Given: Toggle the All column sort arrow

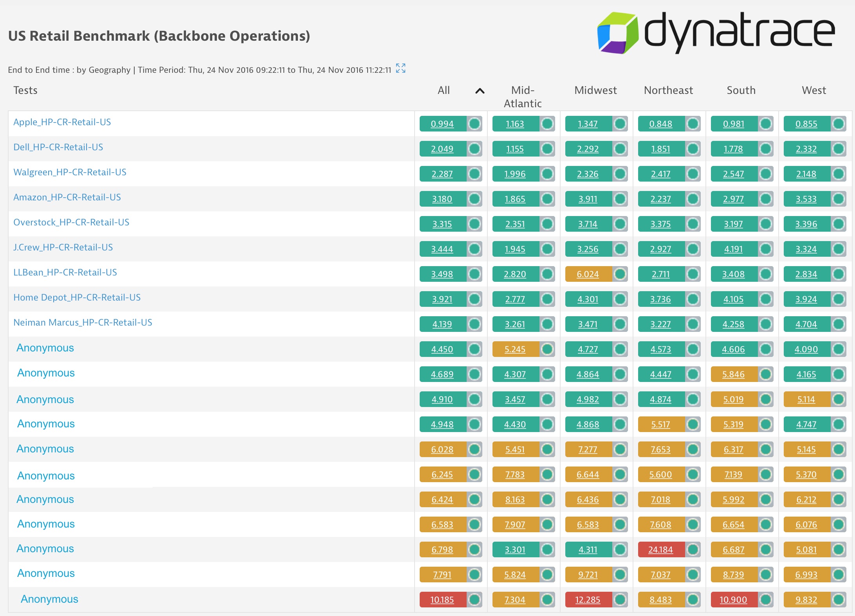Looking at the screenshot, I should coord(480,91).
